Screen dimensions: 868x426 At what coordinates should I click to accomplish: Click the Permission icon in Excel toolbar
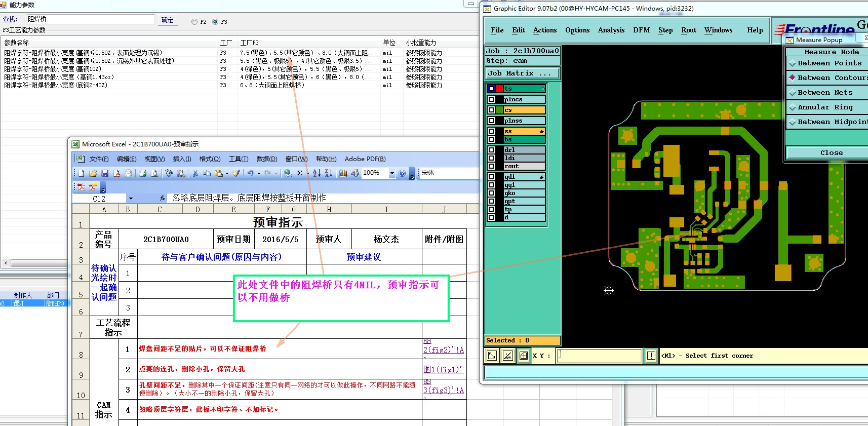(116, 173)
